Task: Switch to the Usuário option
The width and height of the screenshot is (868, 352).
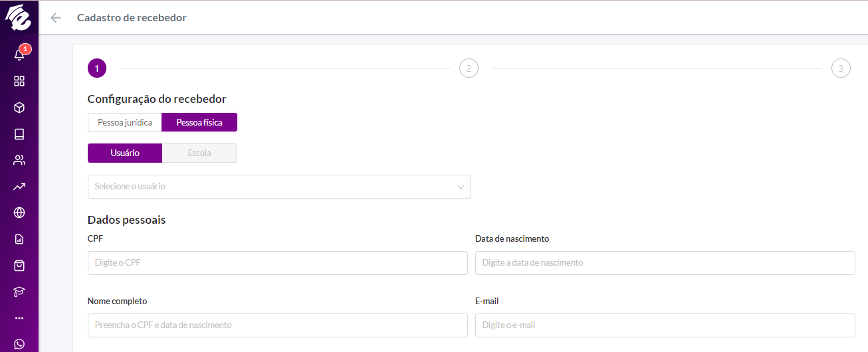Action: tap(125, 153)
